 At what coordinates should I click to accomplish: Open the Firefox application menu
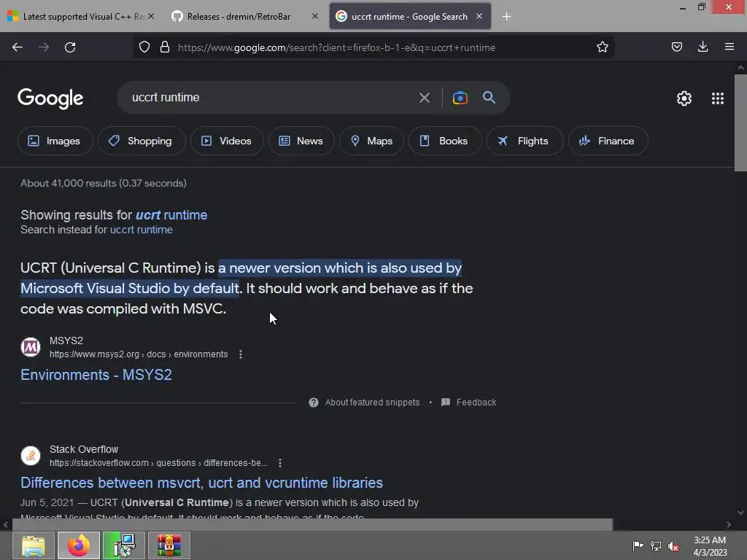coord(729,47)
